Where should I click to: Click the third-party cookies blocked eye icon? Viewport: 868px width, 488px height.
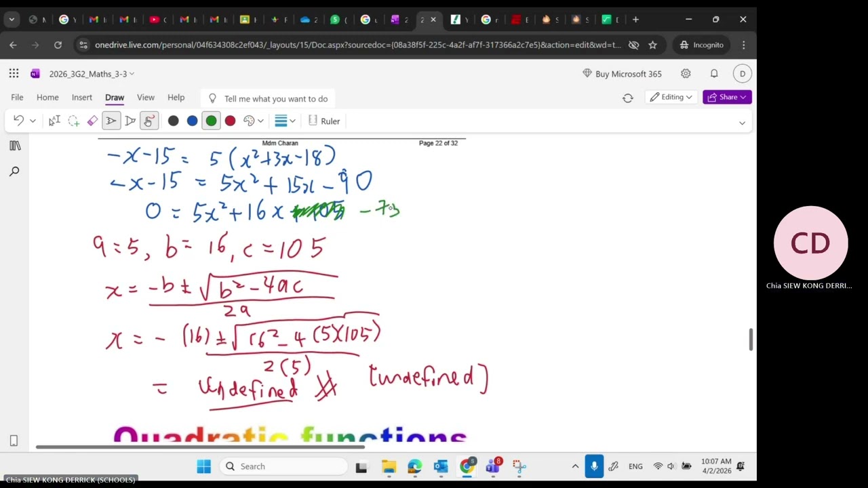(633, 45)
